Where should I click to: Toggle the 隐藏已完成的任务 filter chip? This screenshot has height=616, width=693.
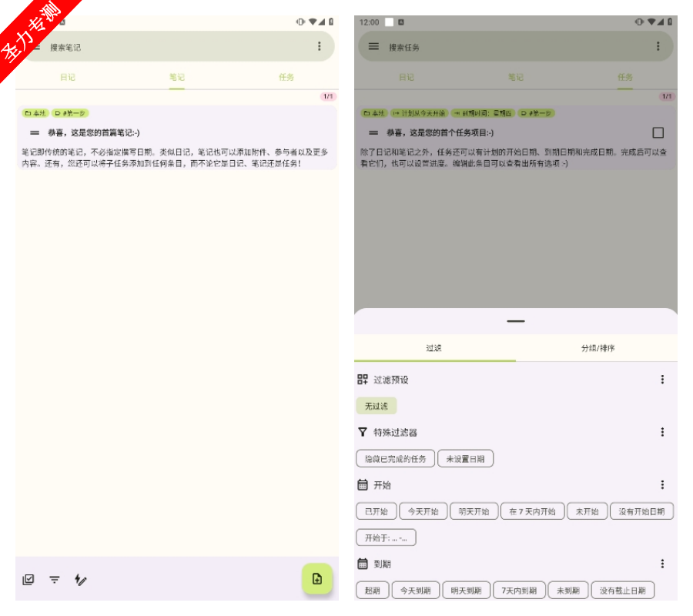[x=396, y=459]
